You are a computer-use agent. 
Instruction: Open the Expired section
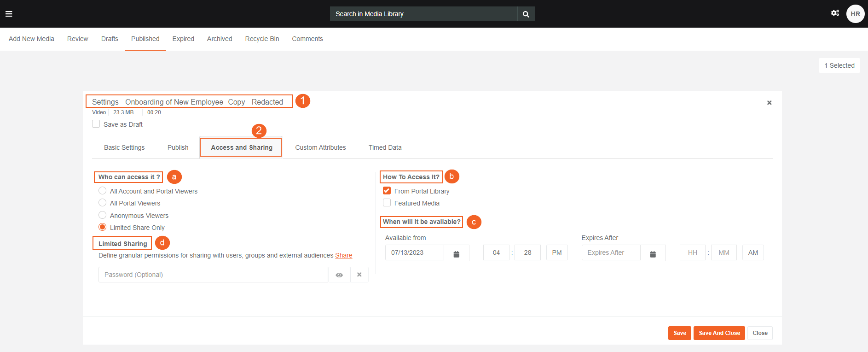click(183, 39)
